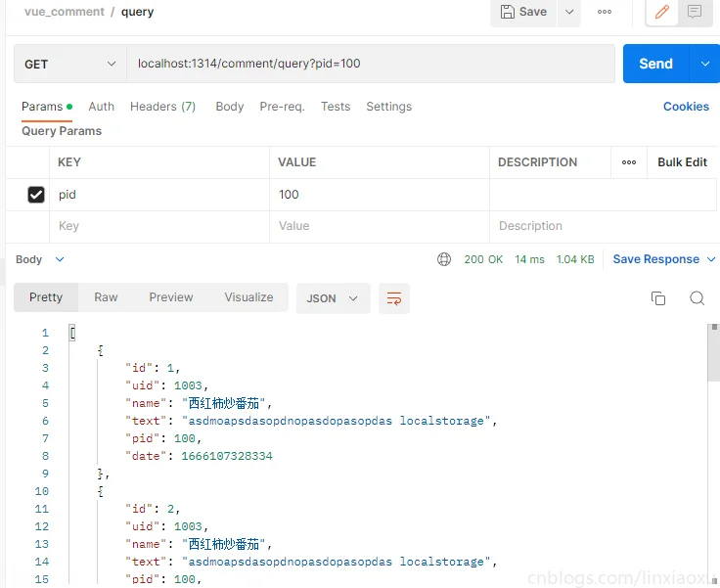Image resolution: width=720 pixels, height=588 pixels.
Task: Expand the Save button dropdown arrow
Action: tap(568, 12)
